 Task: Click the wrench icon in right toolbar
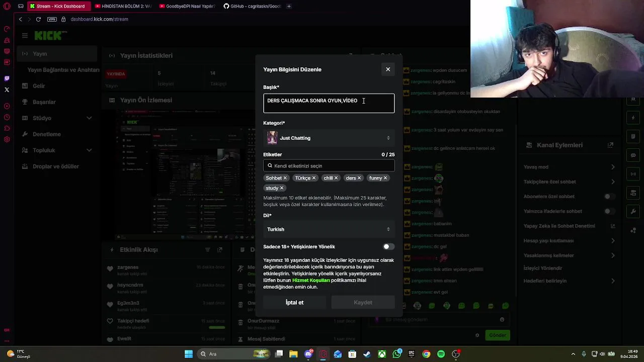(633, 211)
